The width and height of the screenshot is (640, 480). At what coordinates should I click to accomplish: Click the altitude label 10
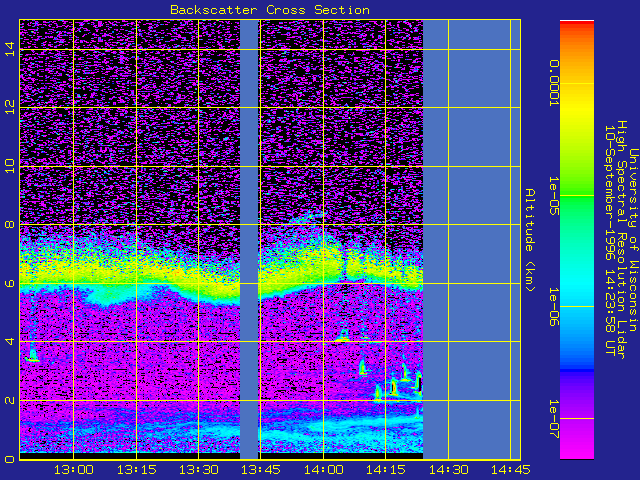(x=10, y=166)
